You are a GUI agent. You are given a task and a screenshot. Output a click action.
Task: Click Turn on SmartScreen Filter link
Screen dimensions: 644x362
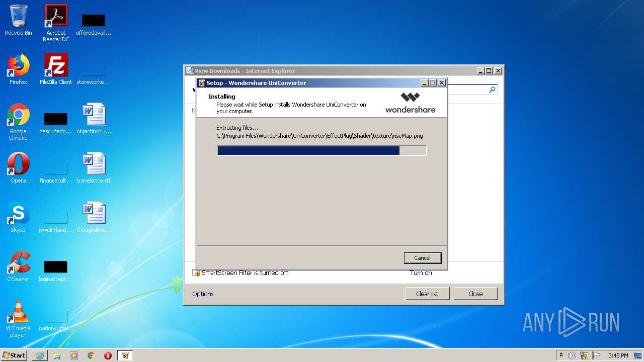(421, 273)
